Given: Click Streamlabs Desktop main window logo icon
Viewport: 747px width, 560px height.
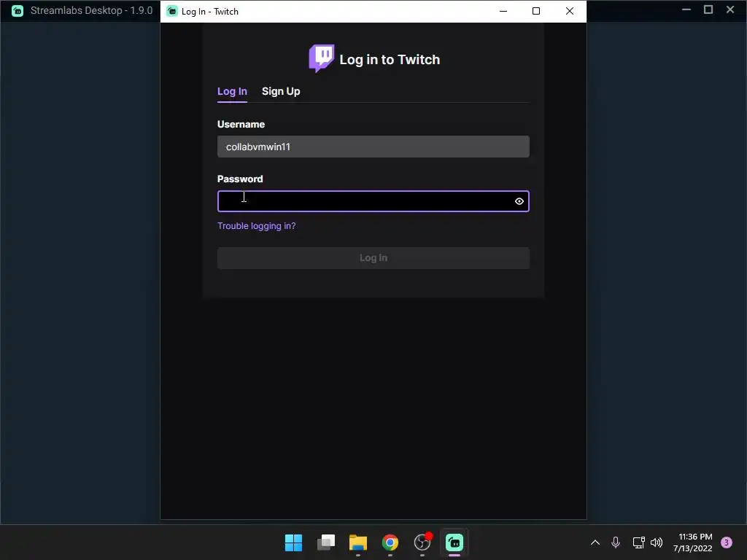Looking at the screenshot, I should click(x=18, y=10).
